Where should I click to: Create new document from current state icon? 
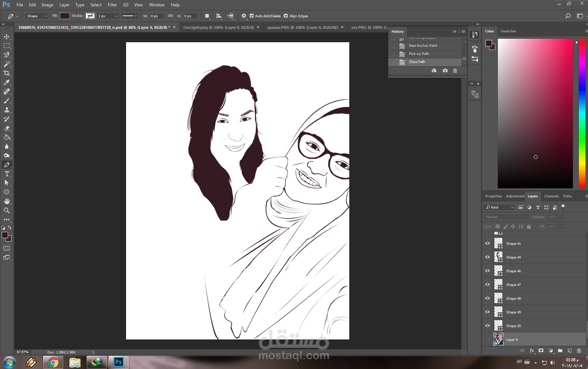tap(434, 71)
